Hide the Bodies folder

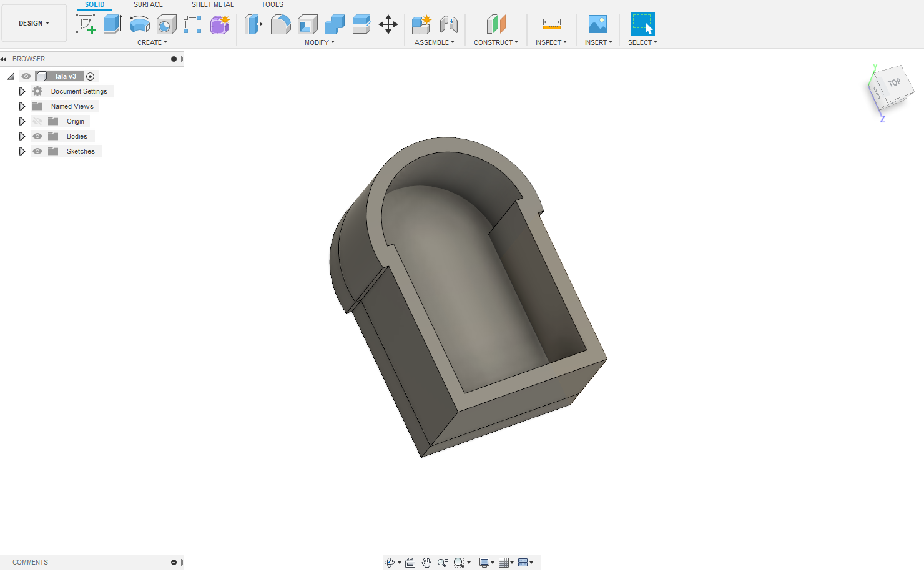[x=37, y=136]
